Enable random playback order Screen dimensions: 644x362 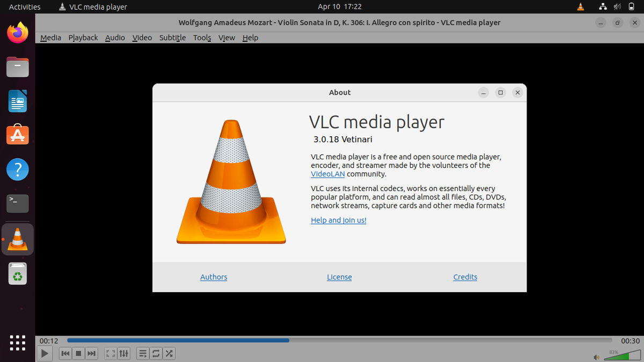pyautogui.click(x=169, y=353)
